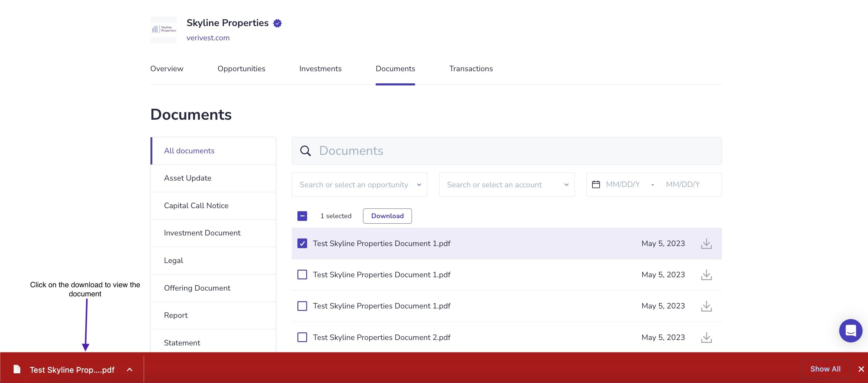
Task: Select the Documents tab
Action: [x=395, y=68]
